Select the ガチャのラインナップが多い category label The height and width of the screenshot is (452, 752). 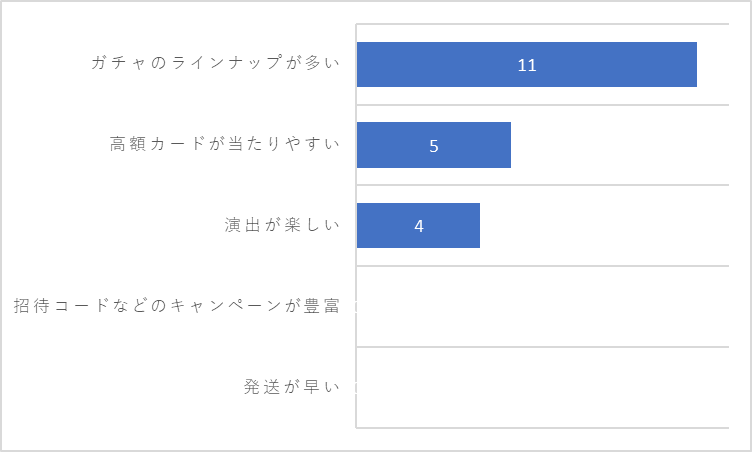tap(215, 62)
